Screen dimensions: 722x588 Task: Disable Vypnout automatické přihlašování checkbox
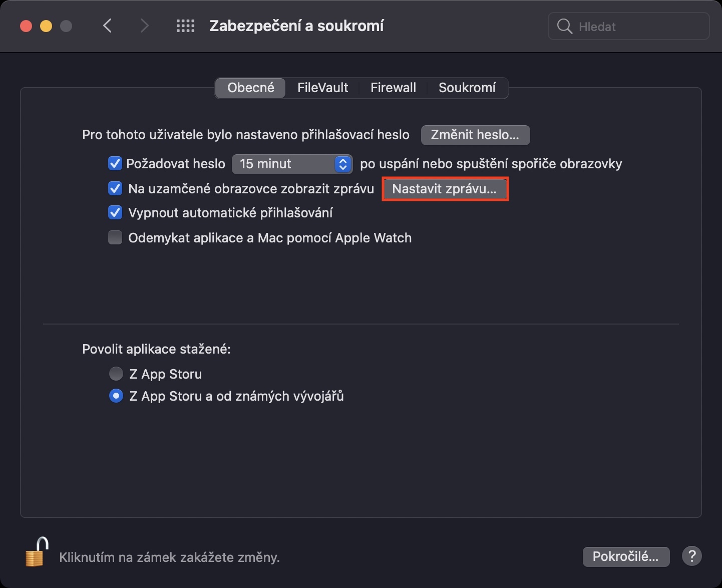point(115,213)
